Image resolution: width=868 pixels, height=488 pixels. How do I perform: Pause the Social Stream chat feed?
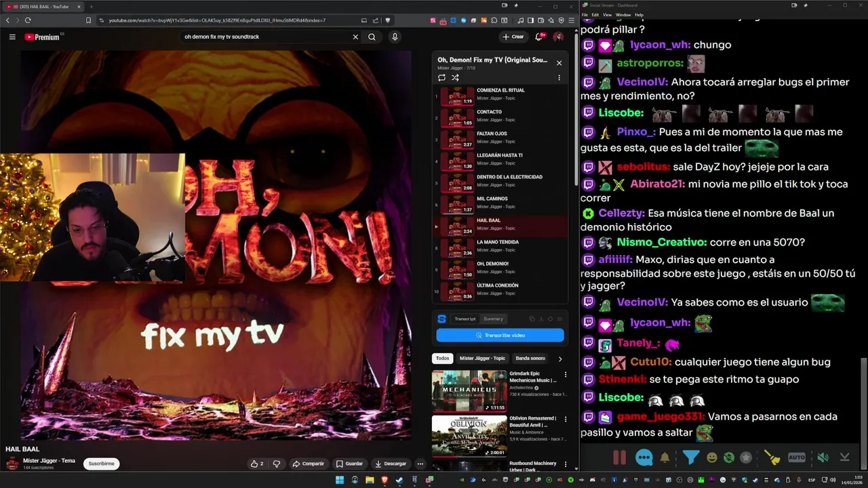pyautogui.click(x=620, y=457)
